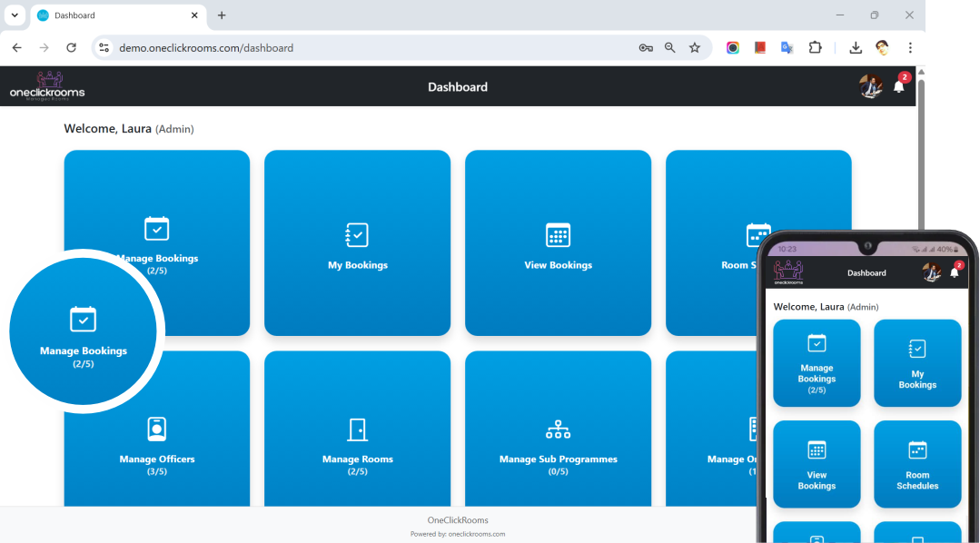Click the address bar URL field
Viewport: 980px width, 543px height.
[363, 48]
